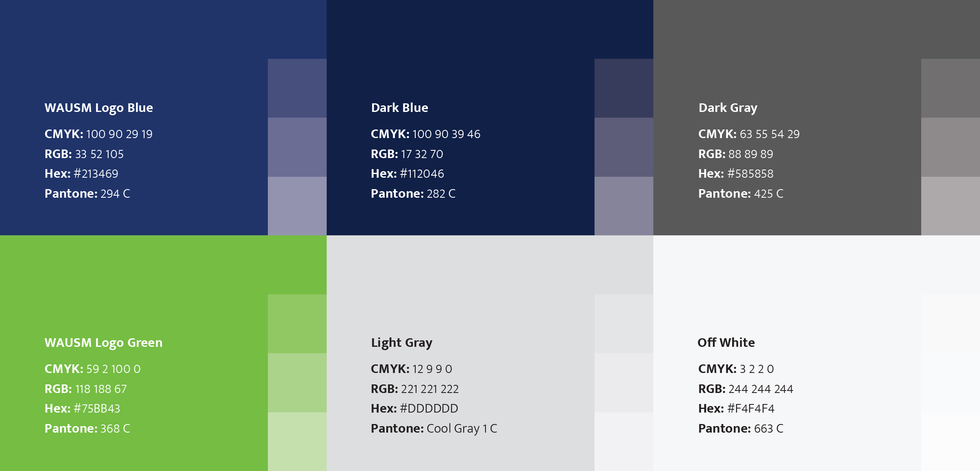Image resolution: width=980 pixels, height=471 pixels.
Task: Select the text 'CMYK: 12 9 9 0'
Action: 412,369
